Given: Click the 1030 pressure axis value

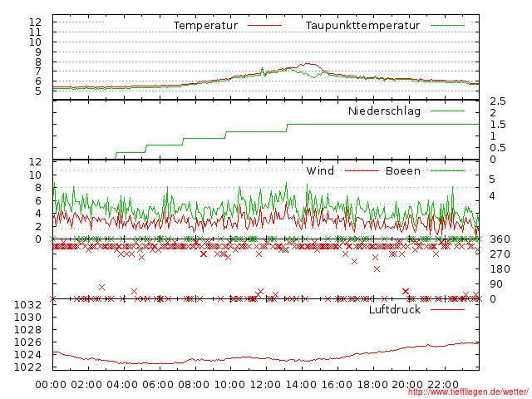Looking at the screenshot, I should (x=27, y=318).
